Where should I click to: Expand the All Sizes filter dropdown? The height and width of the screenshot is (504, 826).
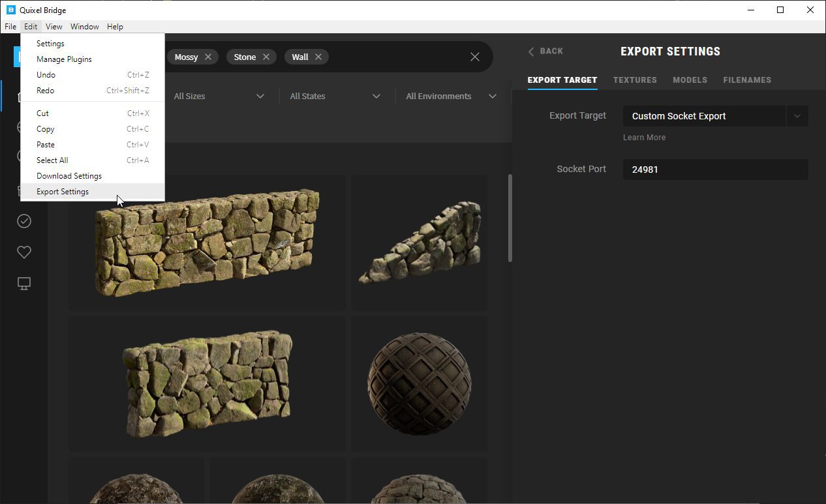coord(219,96)
